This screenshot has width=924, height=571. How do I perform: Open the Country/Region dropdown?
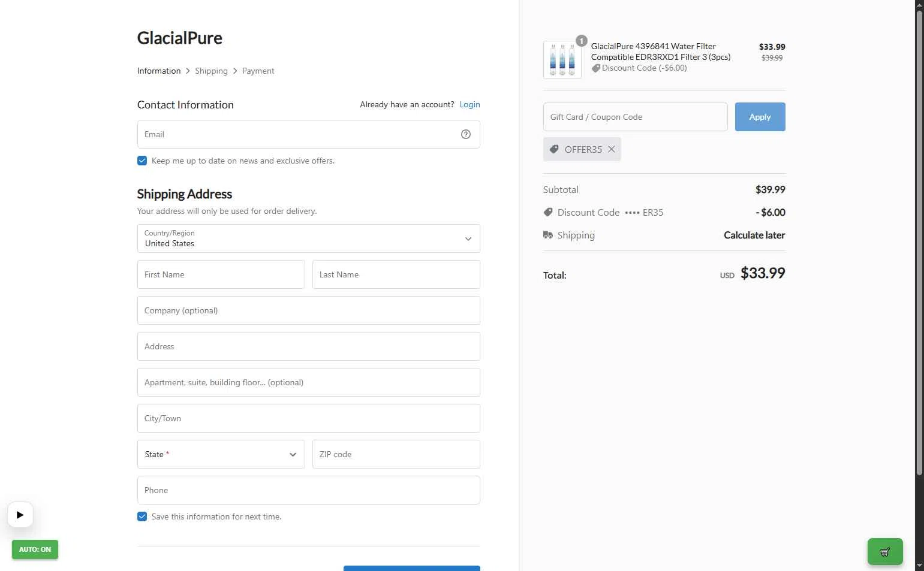click(309, 238)
